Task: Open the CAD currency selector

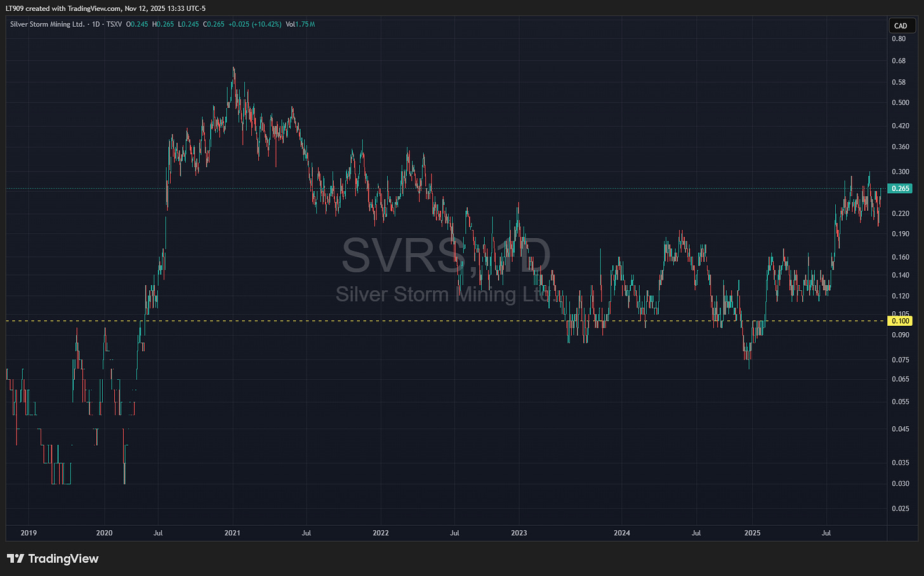Action: (901, 25)
